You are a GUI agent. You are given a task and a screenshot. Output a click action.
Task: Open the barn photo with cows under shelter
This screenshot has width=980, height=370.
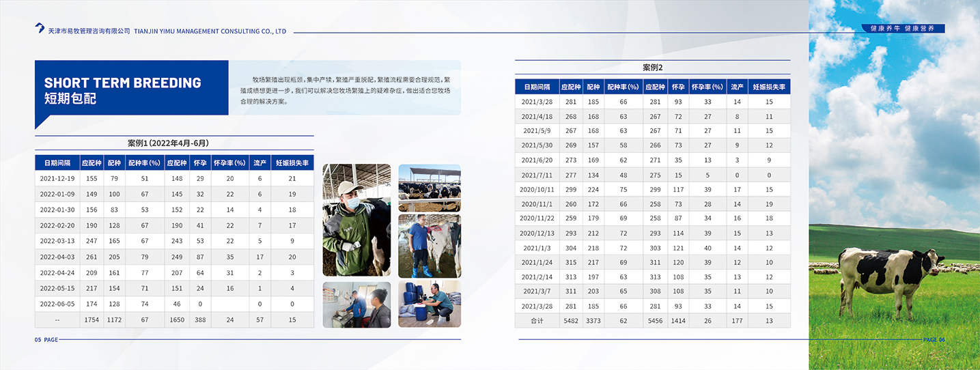pyautogui.click(x=430, y=188)
